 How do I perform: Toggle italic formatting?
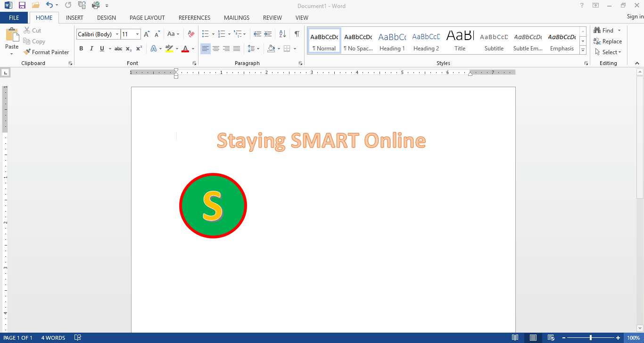point(91,49)
